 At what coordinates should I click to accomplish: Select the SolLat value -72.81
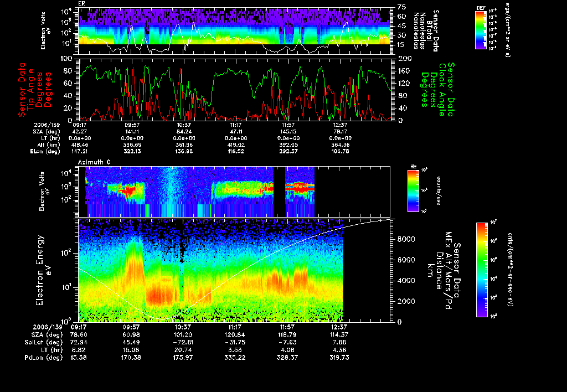pyautogui.click(x=183, y=342)
